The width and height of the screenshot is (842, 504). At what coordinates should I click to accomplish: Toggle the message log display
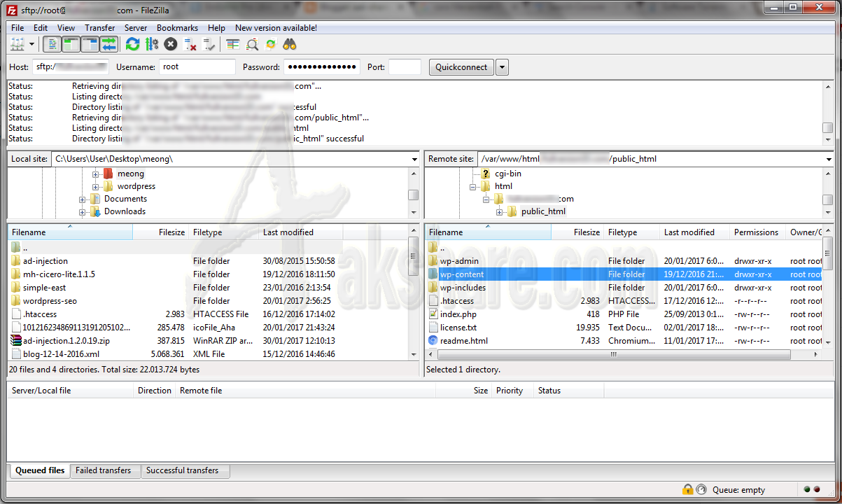(x=52, y=45)
